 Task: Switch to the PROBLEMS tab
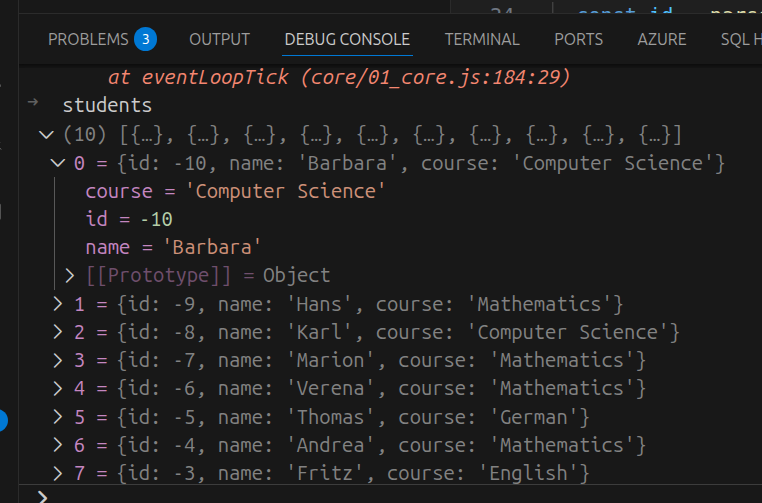pyautogui.click(x=88, y=40)
